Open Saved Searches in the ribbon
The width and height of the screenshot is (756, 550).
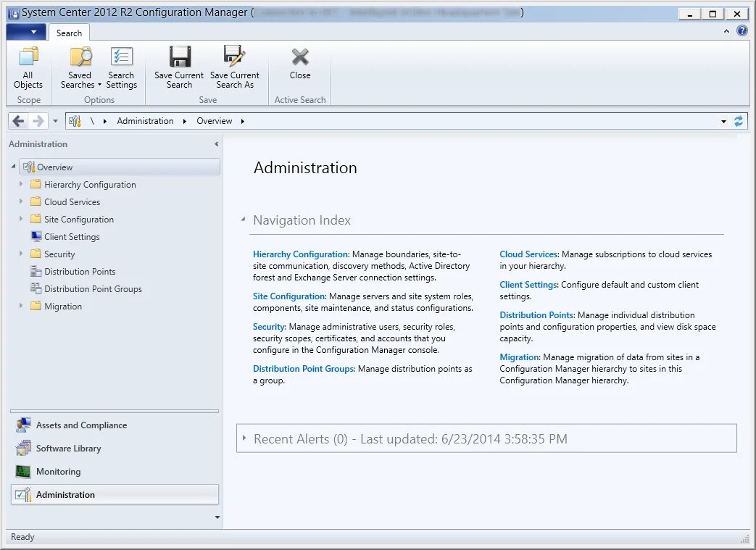[x=80, y=67]
